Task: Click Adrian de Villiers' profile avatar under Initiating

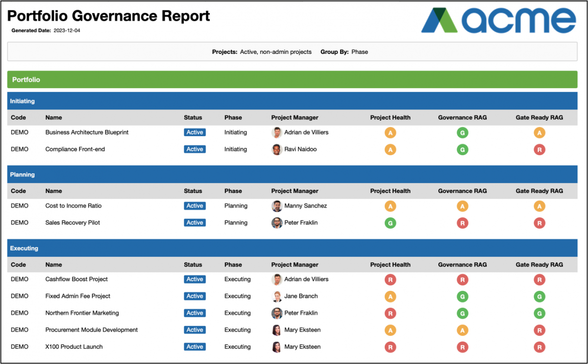Action: click(277, 132)
